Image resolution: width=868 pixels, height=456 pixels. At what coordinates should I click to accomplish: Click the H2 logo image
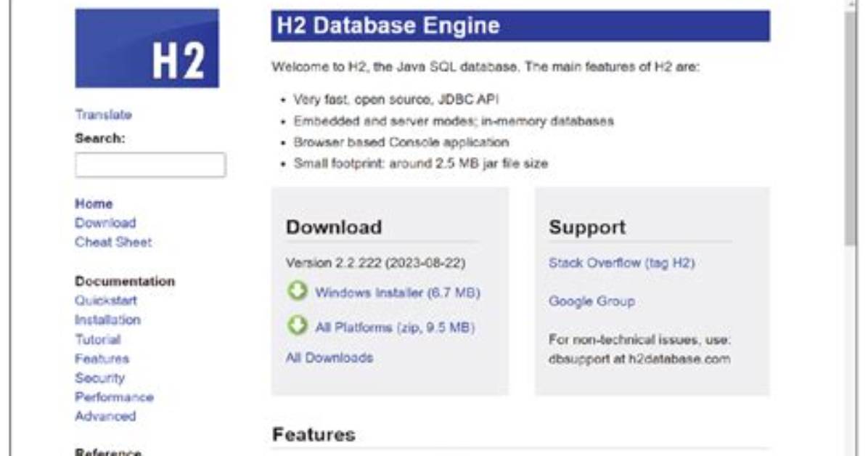(x=147, y=48)
